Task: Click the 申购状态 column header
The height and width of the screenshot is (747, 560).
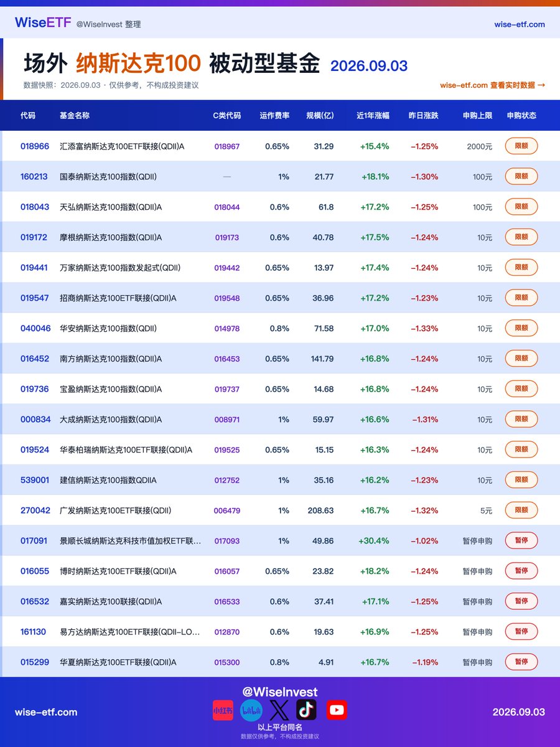Action: 521,116
